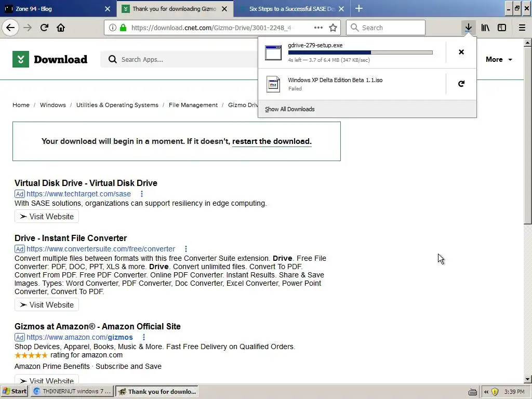Cancel the gdrive-279-setup.exe download

tap(461, 52)
